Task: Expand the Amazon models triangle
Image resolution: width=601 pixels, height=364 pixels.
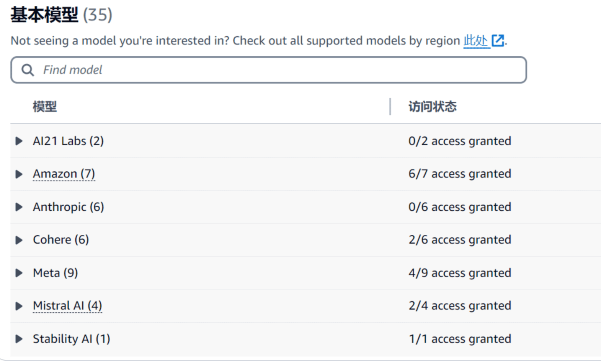Action: point(19,174)
